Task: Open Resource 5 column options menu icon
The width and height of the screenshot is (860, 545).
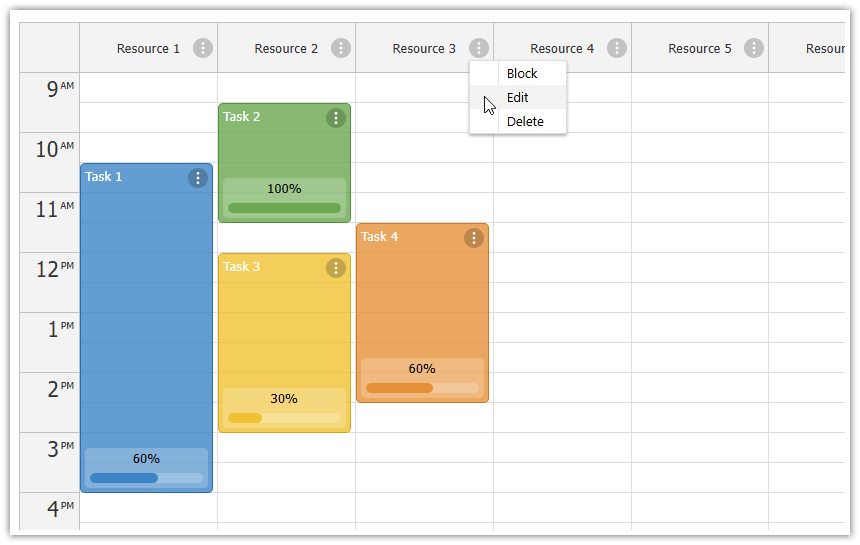Action: click(x=754, y=48)
